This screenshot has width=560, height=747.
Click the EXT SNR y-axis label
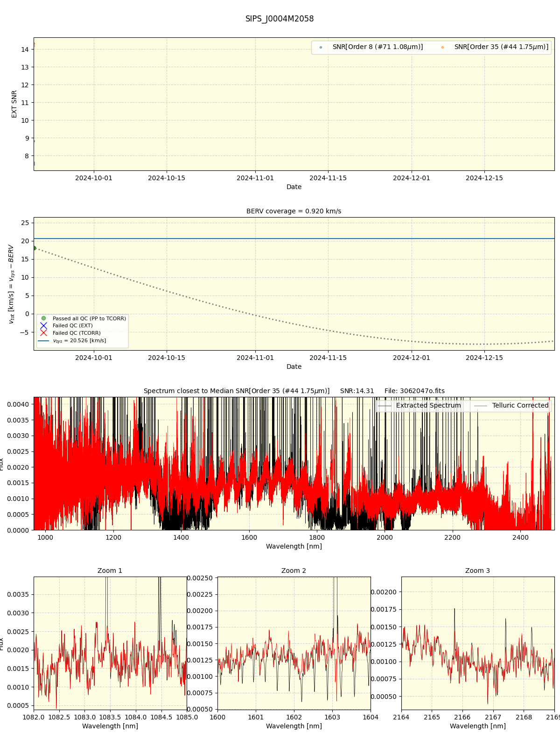click(14, 104)
